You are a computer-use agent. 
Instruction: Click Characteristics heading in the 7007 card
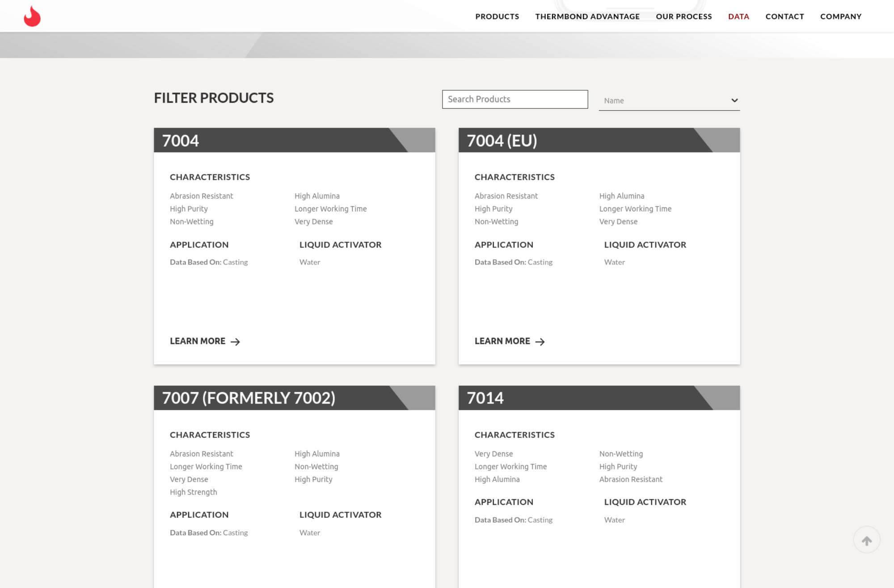coord(210,435)
